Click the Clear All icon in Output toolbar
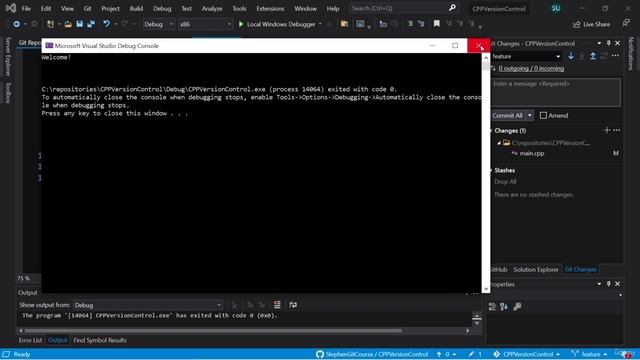640x360 pixels. click(x=277, y=305)
